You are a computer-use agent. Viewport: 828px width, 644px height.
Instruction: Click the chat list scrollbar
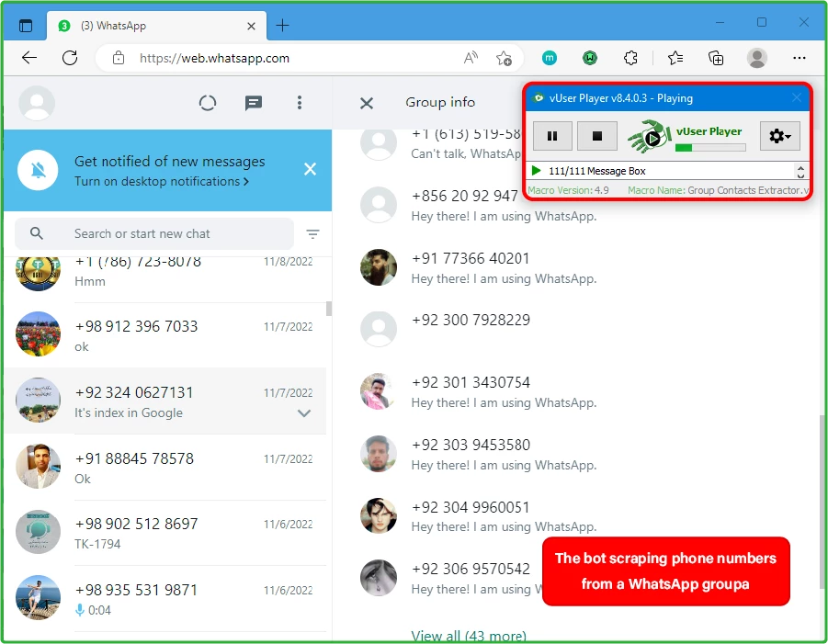coord(329,308)
